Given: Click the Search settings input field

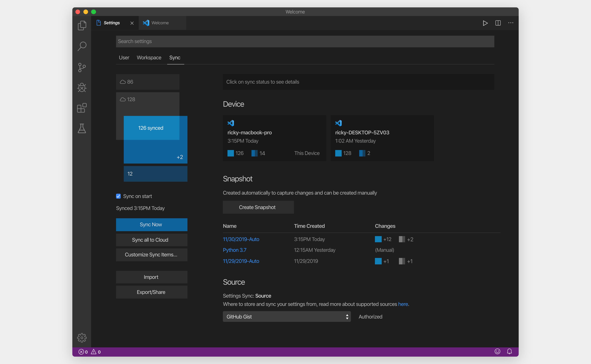Looking at the screenshot, I should [305, 41].
